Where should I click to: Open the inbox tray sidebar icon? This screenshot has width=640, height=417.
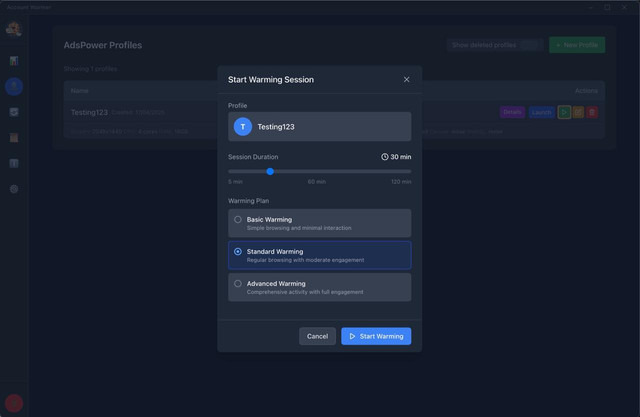point(14,112)
